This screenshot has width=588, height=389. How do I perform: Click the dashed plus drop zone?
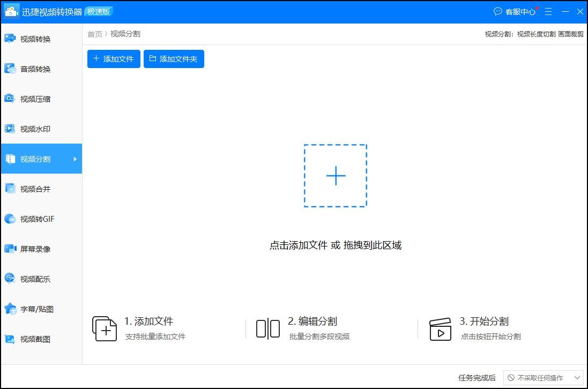click(x=336, y=175)
